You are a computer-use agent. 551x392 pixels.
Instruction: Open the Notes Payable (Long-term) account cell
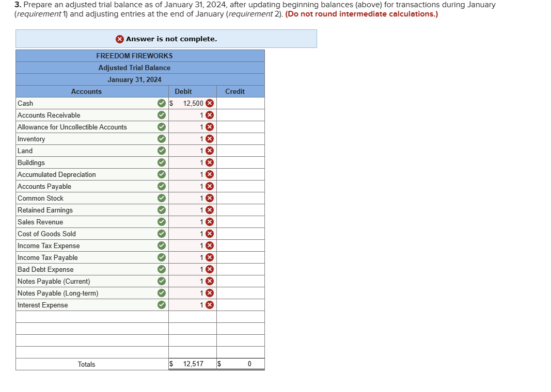pyautogui.click(x=92, y=293)
